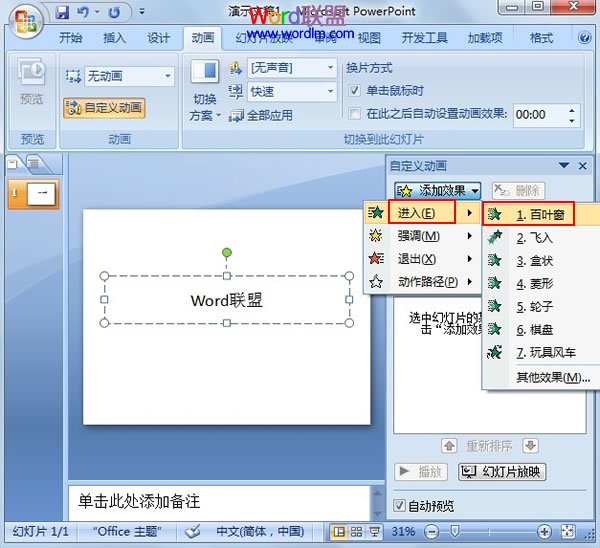Image resolution: width=600 pixels, height=548 pixels.
Task: Enable automatically advance after checkbox
Action: (354, 114)
